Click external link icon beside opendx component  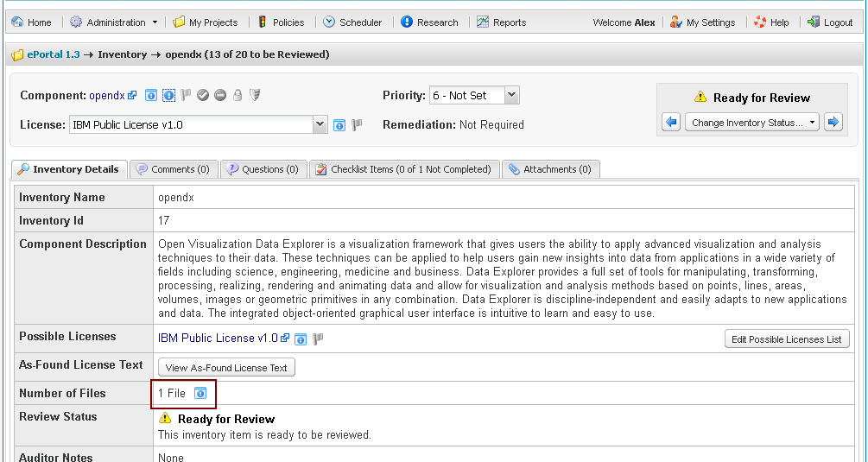132,95
